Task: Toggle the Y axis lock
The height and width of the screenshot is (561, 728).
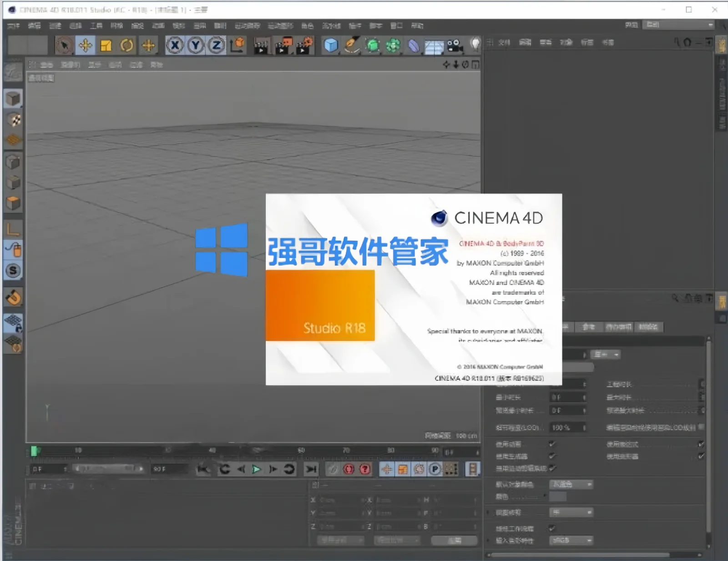Action: 196,45
